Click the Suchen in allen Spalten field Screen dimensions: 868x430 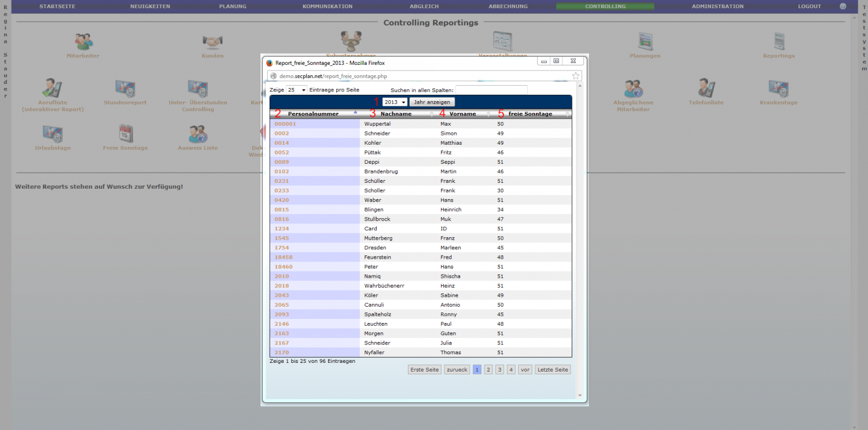pos(491,90)
